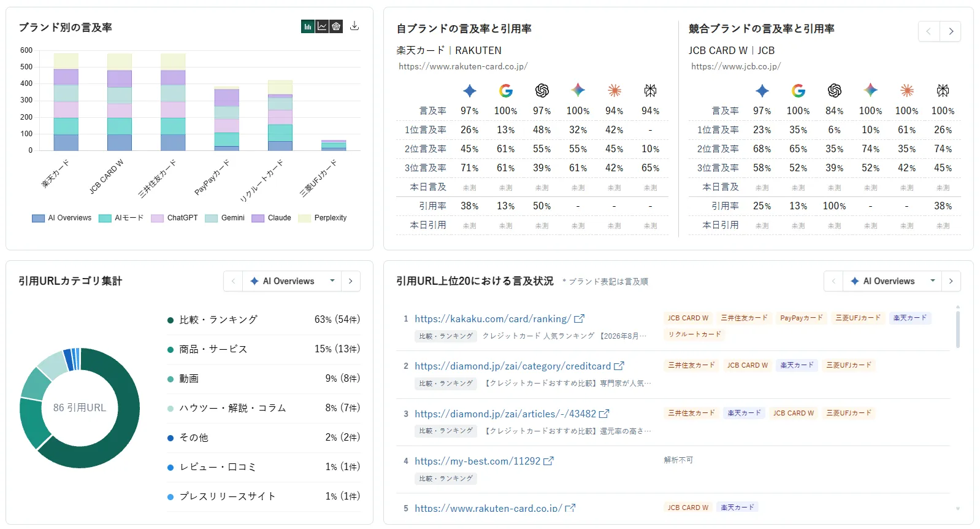The height and width of the screenshot is (529, 980).
Task: Toggle Claude series in chart legend
Action: 272,218
